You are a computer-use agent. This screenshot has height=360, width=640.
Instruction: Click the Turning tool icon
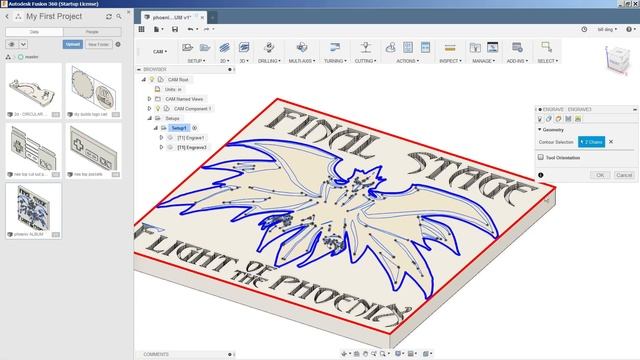(335, 47)
